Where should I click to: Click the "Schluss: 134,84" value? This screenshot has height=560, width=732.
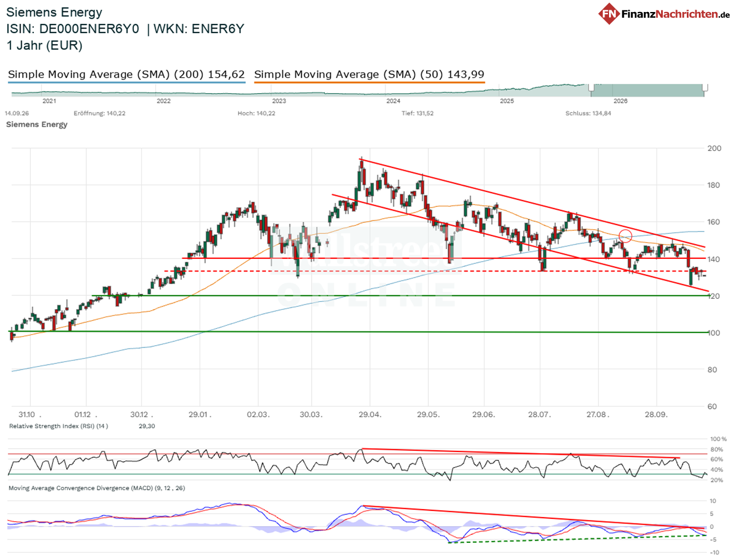588,113
